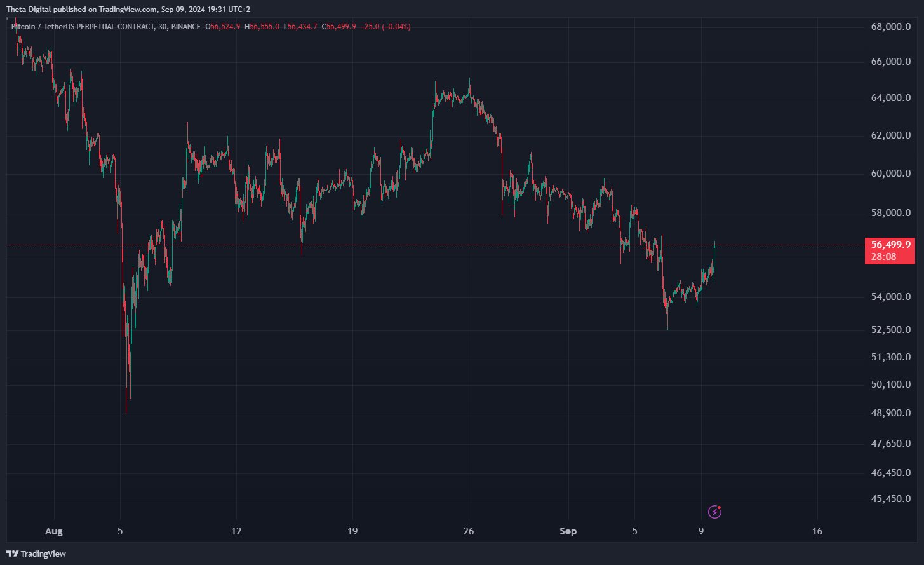Click the 5 date label between Aug and 12
The width and height of the screenshot is (924, 565).
pos(120,531)
